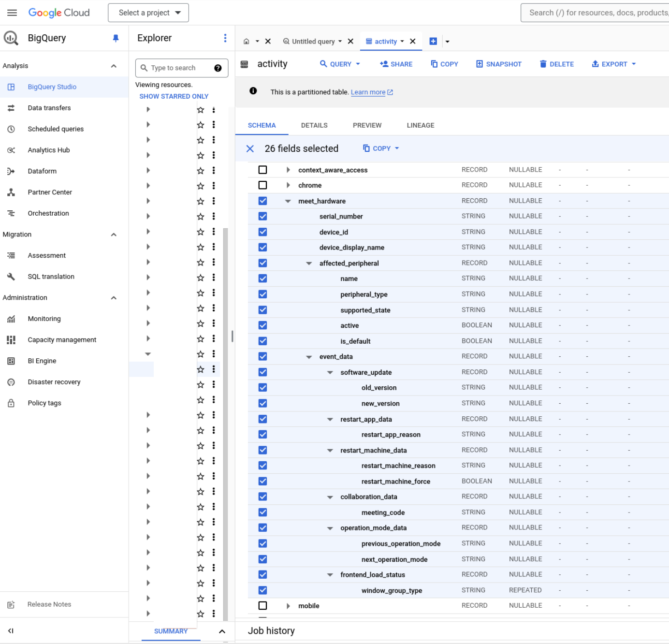The height and width of the screenshot is (644, 669).
Task: Close the Untitled query tab
Action: (350, 42)
